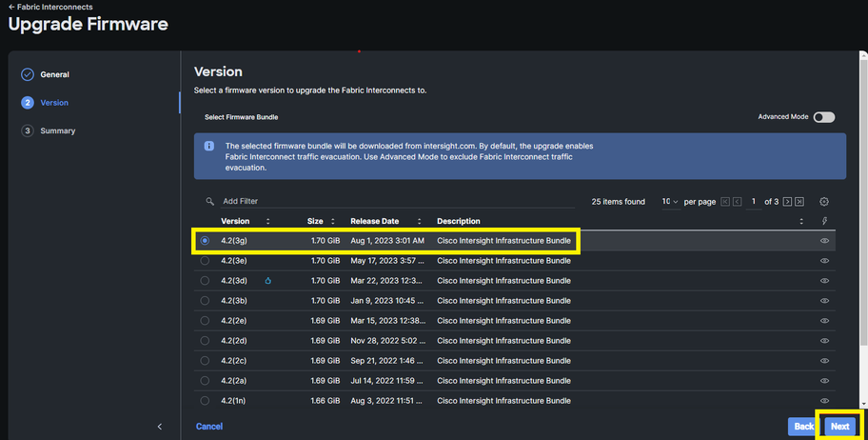
Task: Select the 4.2(3e) firmware radio button
Action: 205,260
